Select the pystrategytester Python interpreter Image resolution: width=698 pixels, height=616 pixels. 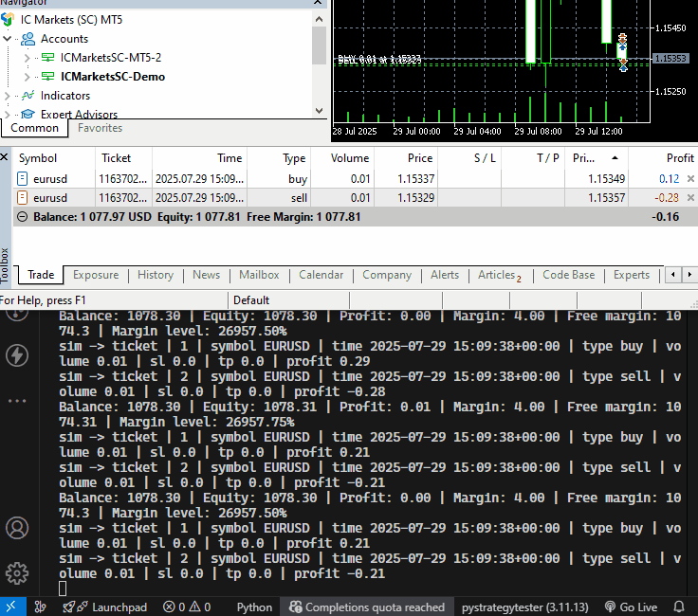(524, 607)
